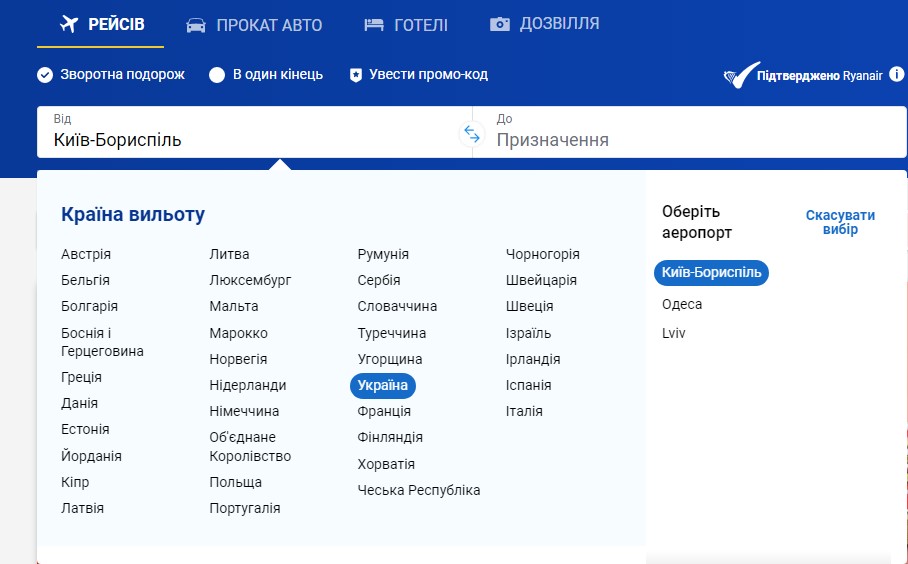Click Увести промо-код link
This screenshot has height=564, width=908.
428,75
